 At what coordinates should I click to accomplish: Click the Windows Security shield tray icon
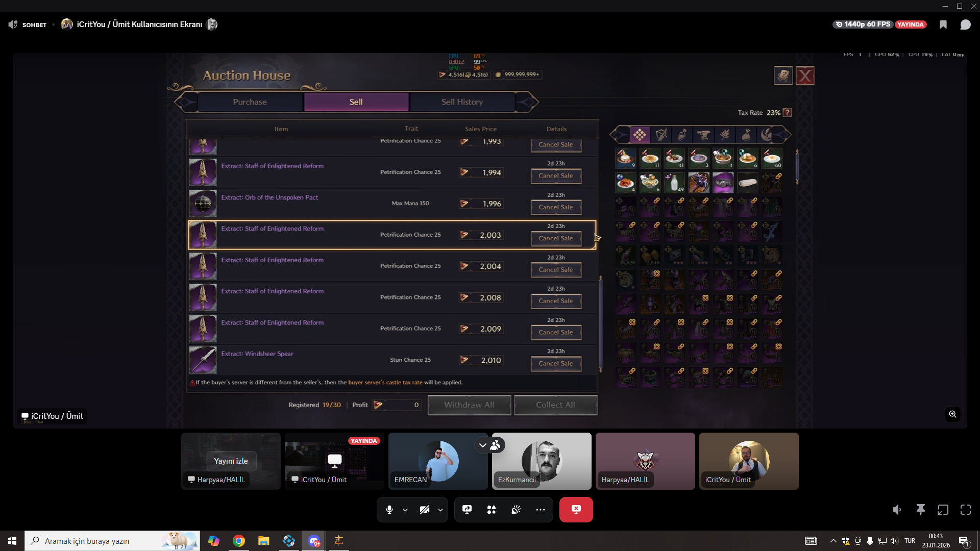[846, 541]
